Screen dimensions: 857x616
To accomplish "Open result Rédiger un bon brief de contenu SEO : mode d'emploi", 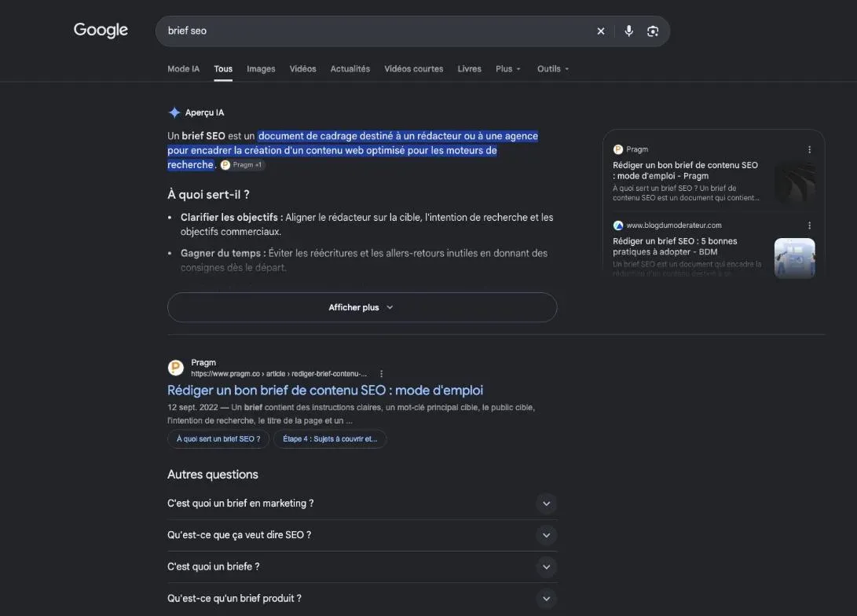I will click(x=325, y=390).
